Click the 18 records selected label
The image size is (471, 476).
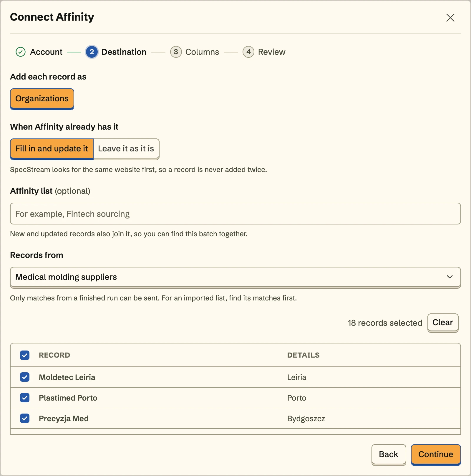[x=385, y=323]
